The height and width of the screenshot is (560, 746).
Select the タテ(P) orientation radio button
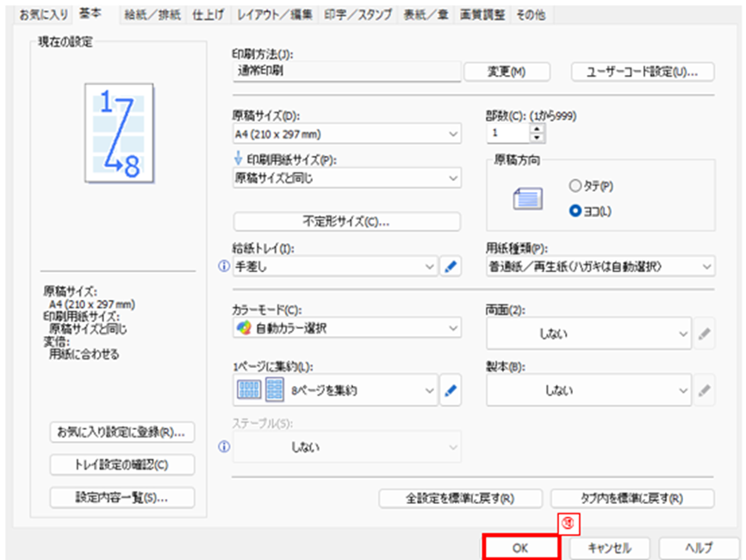point(575,185)
